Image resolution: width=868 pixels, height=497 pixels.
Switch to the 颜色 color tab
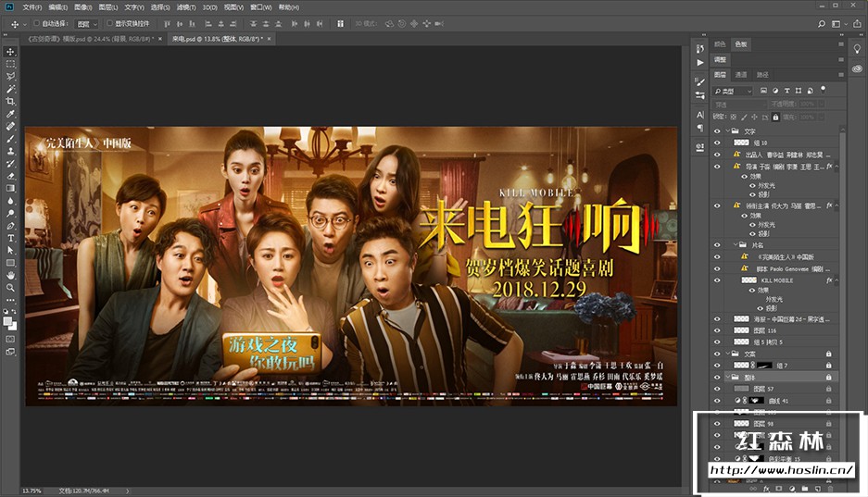(x=720, y=44)
